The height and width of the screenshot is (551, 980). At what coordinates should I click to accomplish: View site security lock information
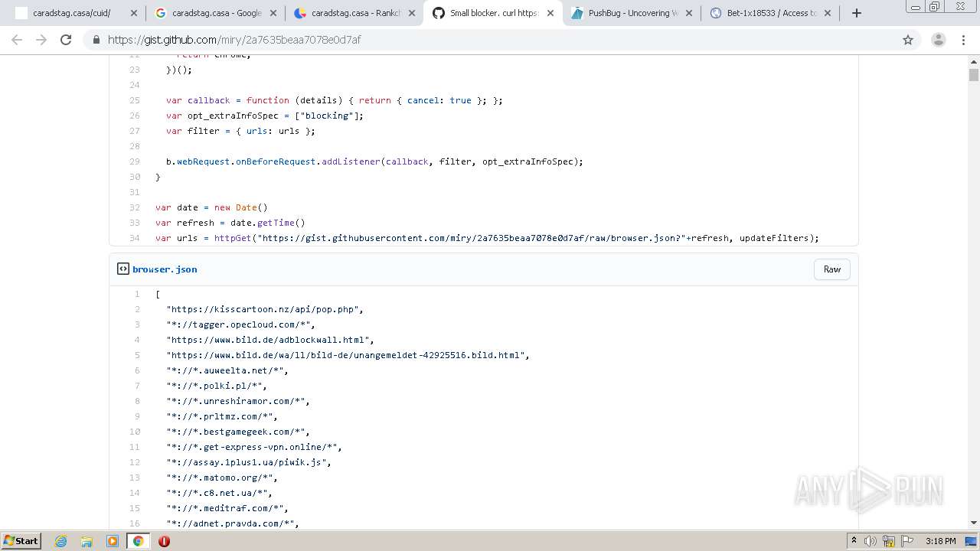coord(96,40)
